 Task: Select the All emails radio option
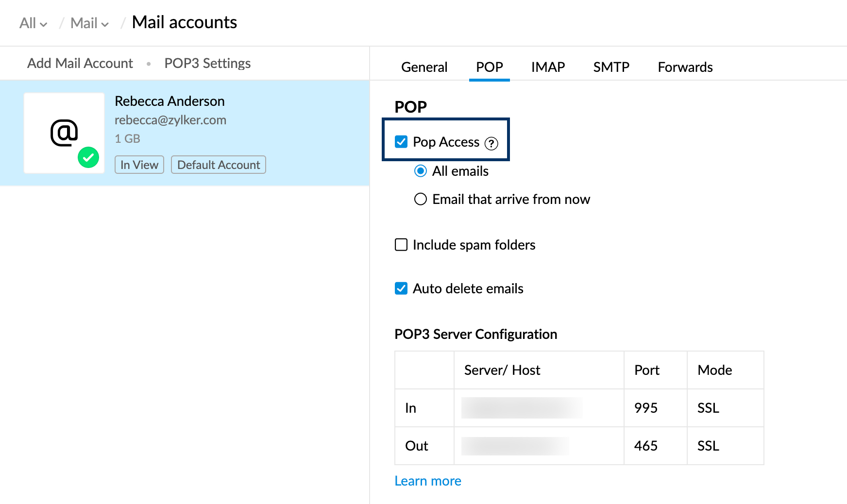tap(421, 171)
